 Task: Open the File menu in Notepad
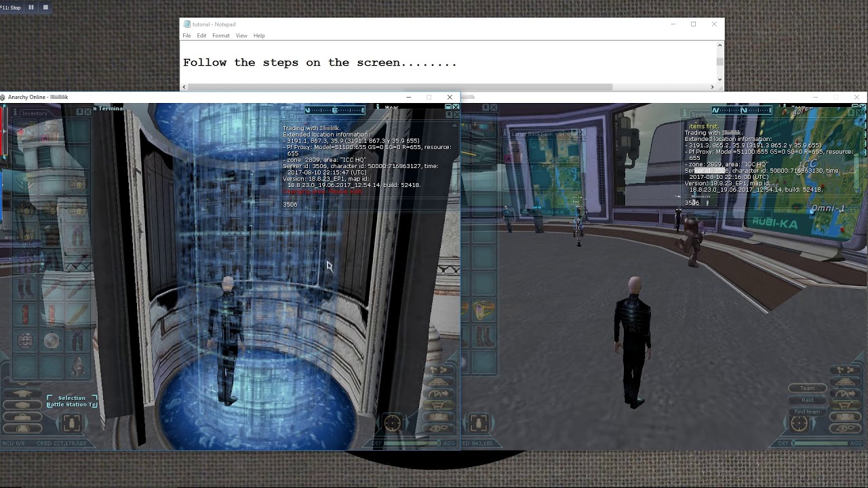[186, 35]
